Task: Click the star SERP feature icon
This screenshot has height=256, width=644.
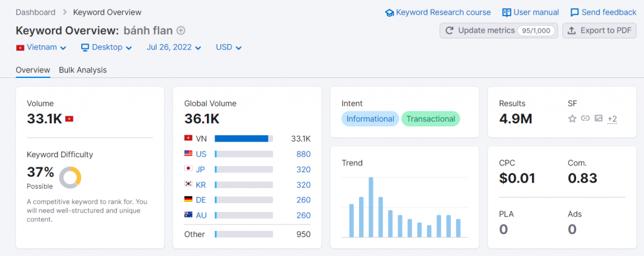Action: pyautogui.click(x=572, y=119)
